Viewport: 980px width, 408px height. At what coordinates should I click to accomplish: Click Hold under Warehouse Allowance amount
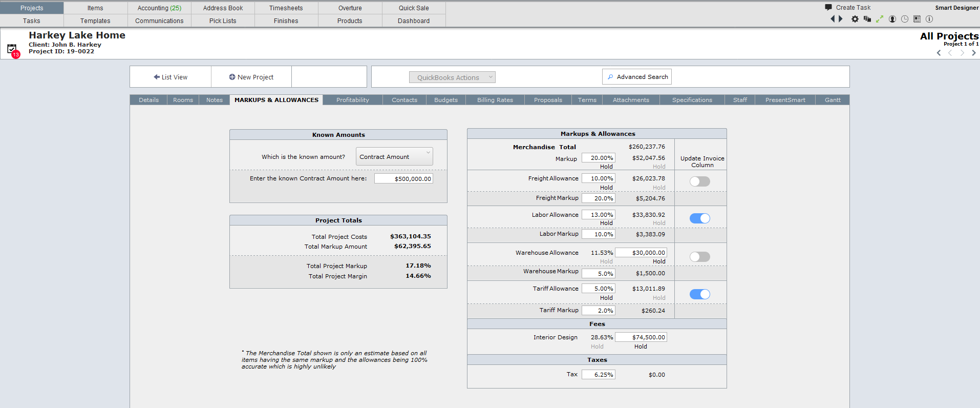tap(659, 261)
